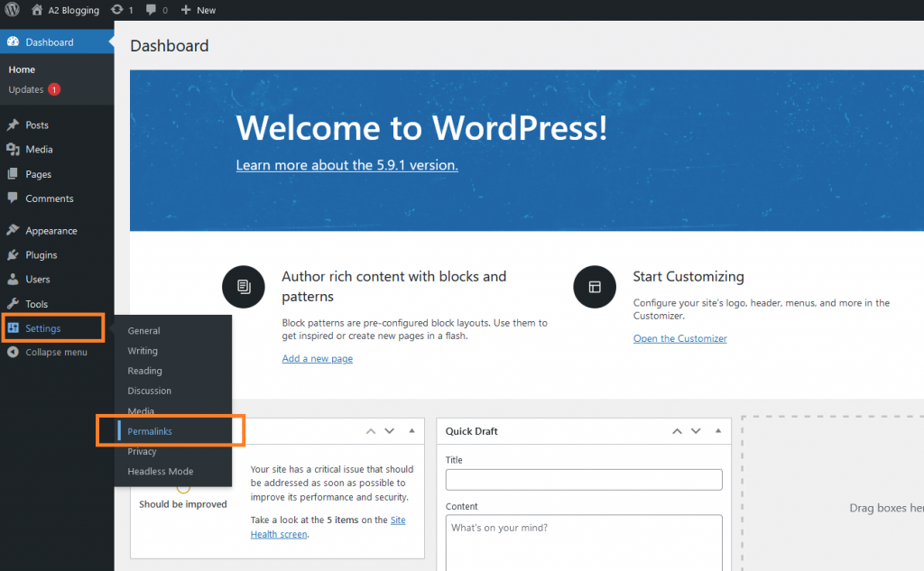Click New label in admin bar
Image resolution: width=924 pixels, height=571 pixels.
pyautogui.click(x=207, y=10)
